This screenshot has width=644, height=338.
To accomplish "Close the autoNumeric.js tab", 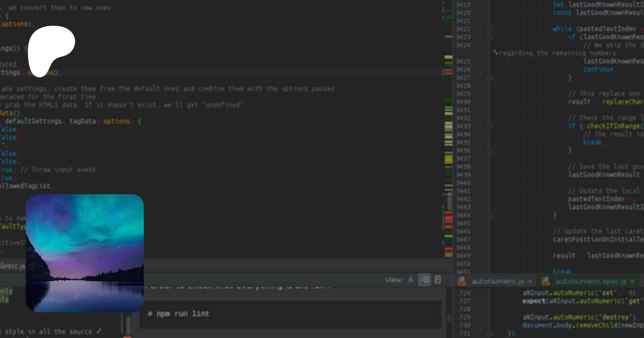I will pos(530,281).
